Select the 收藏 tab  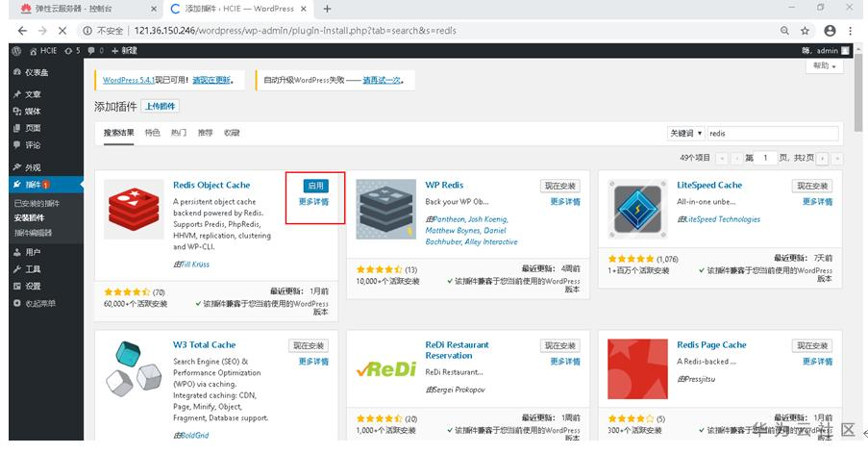(x=232, y=133)
